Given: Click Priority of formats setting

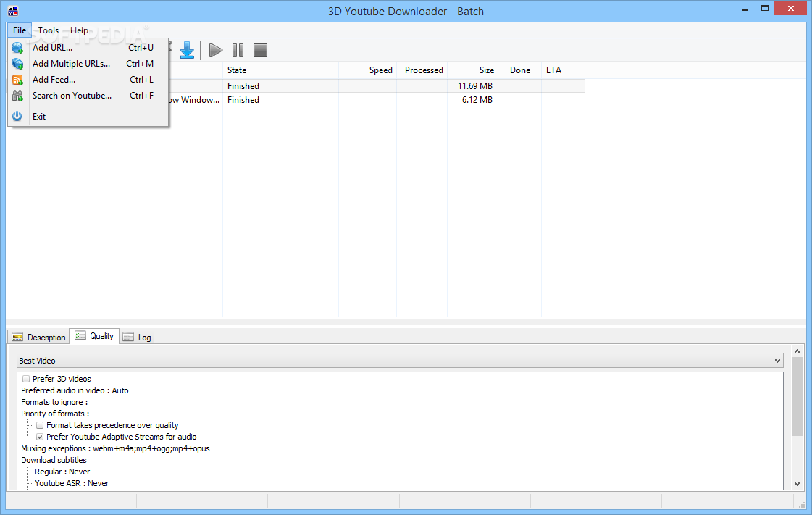Looking at the screenshot, I should [55, 414].
